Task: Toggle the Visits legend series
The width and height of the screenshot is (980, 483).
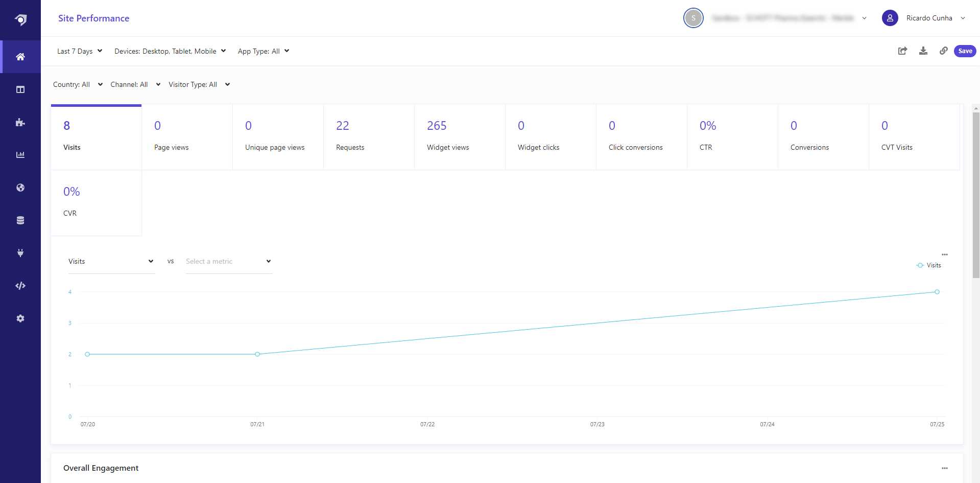Action: [x=929, y=265]
